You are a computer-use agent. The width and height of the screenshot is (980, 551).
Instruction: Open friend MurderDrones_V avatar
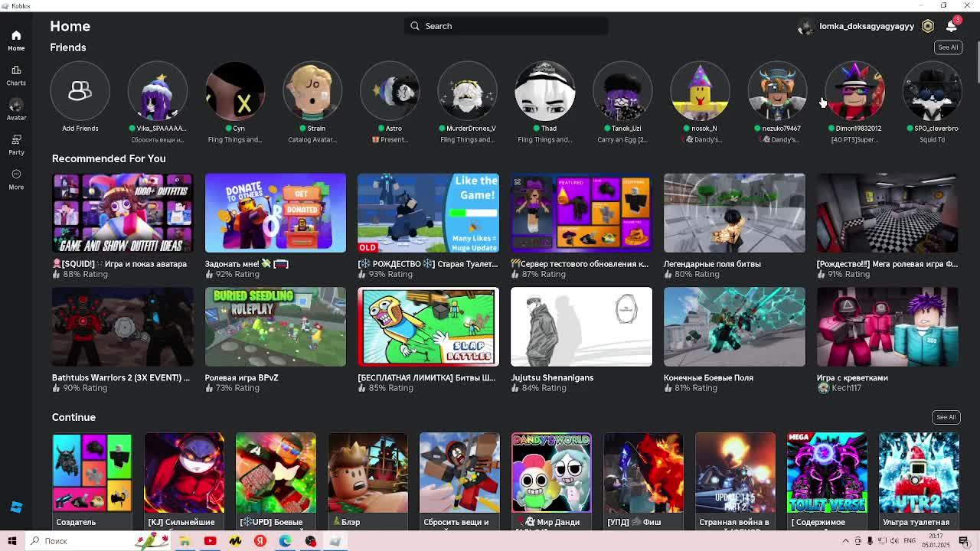pyautogui.click(x=467, y=91)
